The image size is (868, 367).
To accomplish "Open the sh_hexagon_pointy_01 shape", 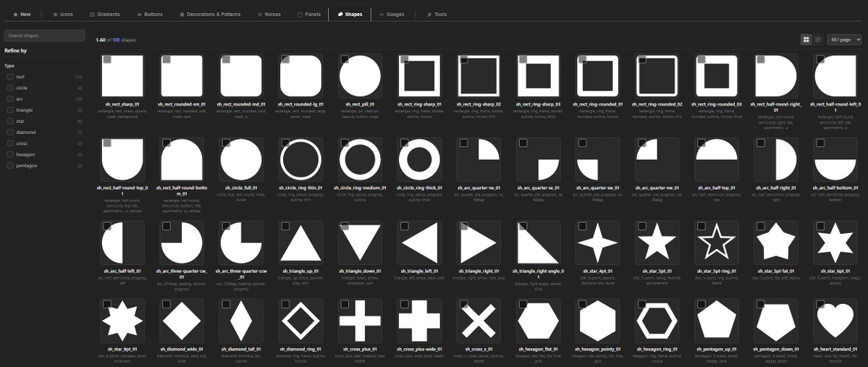I will pyautogui.click(x=597, y=320).
